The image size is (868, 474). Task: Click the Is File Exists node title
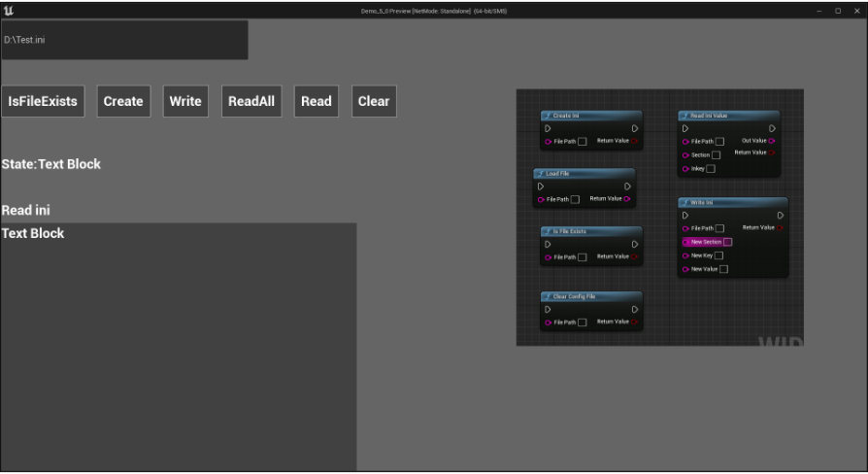pos(570,231)
